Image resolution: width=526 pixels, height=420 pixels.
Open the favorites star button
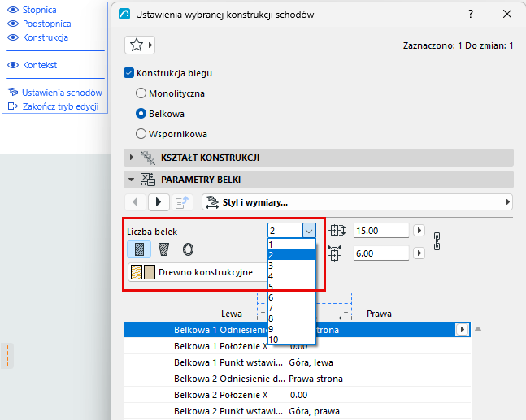tap(140, 45)
